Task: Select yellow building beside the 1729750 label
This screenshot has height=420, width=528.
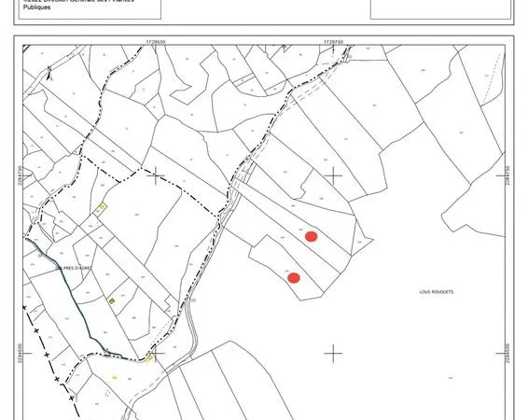Action: tap(284, 47)
